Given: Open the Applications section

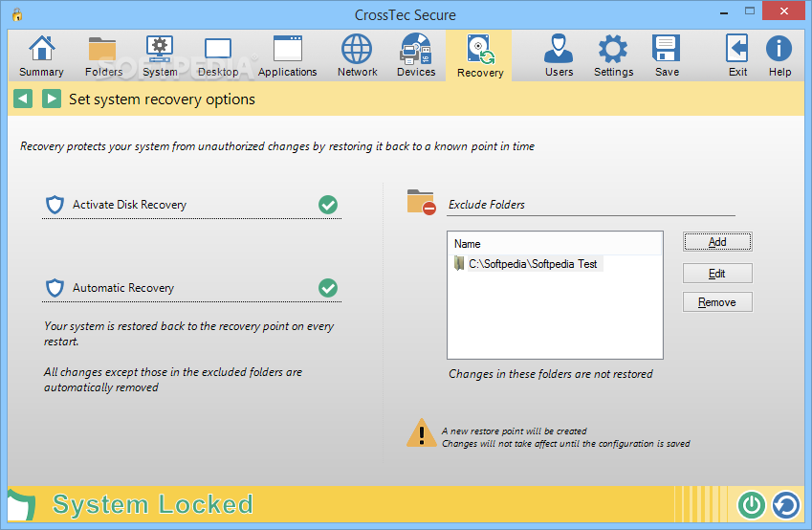Looking at the screenshot, I should point(288,55).
